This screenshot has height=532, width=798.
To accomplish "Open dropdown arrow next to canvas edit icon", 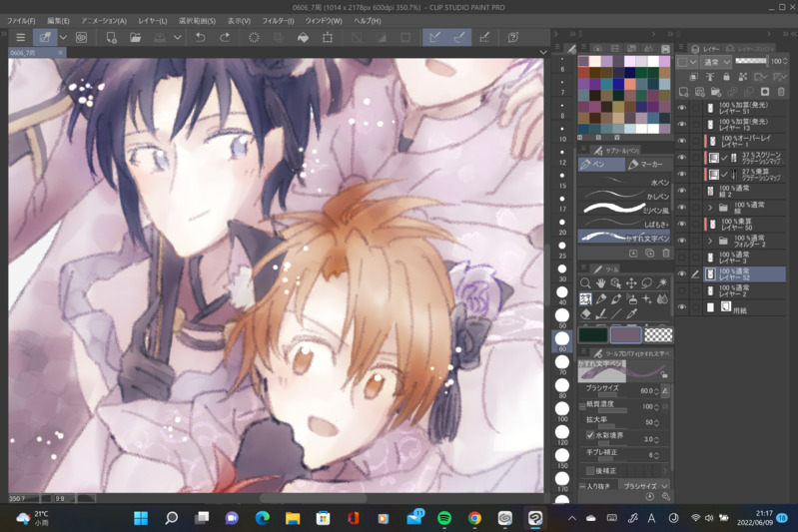I will (63, 38).
